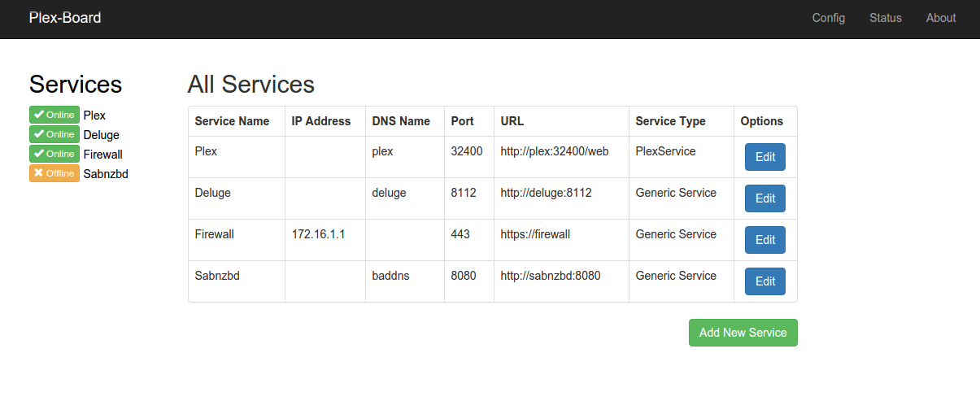Screen dimensions: 980x414
Task: Open the About page
Action: 941,18
